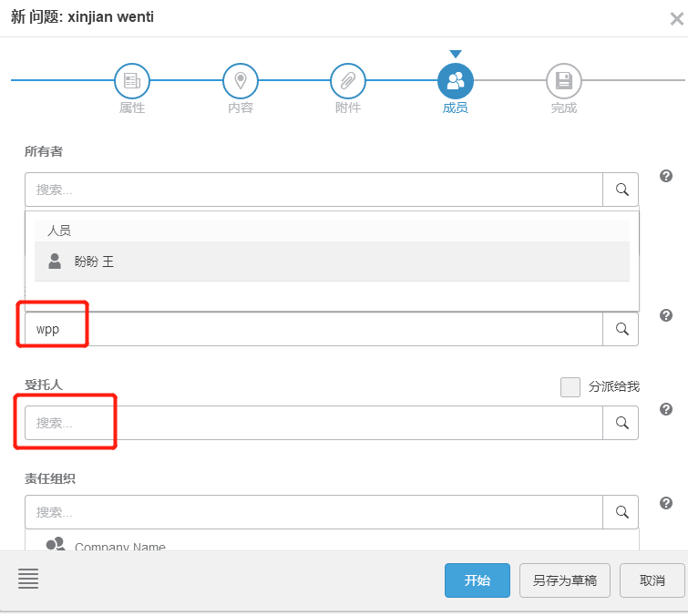This screenshot has height=616, width=688.
Task: Toggle the 分派给我 checkbox
Action: coord(570,387)
